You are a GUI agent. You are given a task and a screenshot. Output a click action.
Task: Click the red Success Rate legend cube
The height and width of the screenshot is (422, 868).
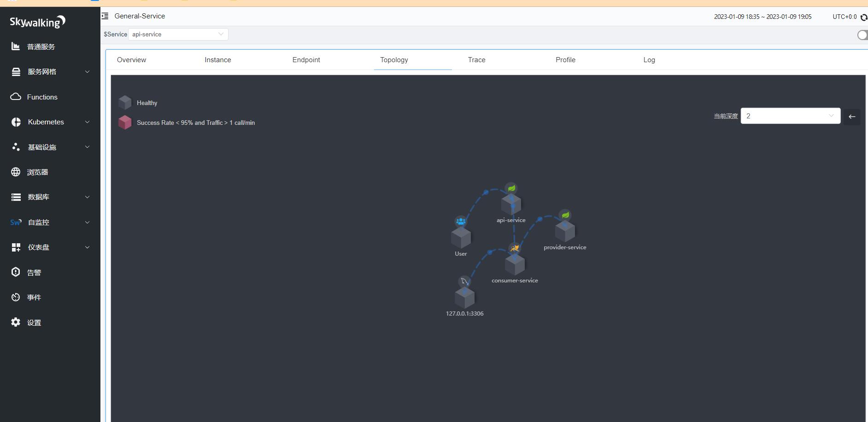pos(125,123)
